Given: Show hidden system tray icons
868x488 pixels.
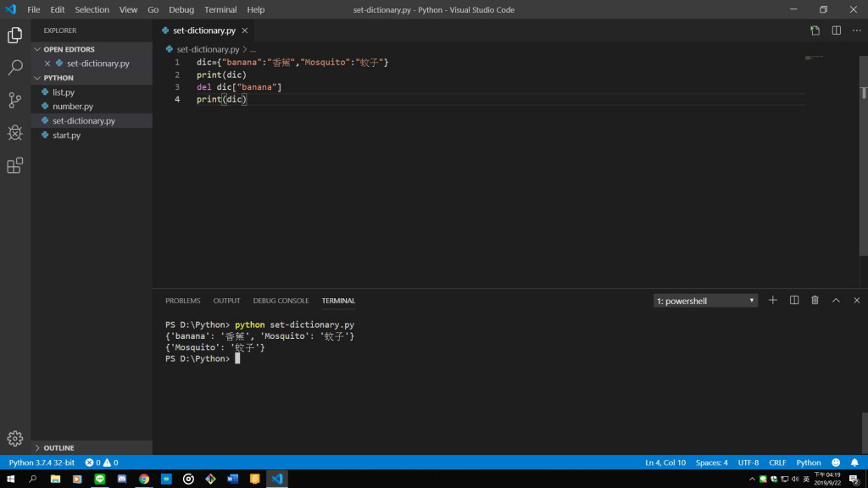Looking at the screenshot, I should 752,480.
